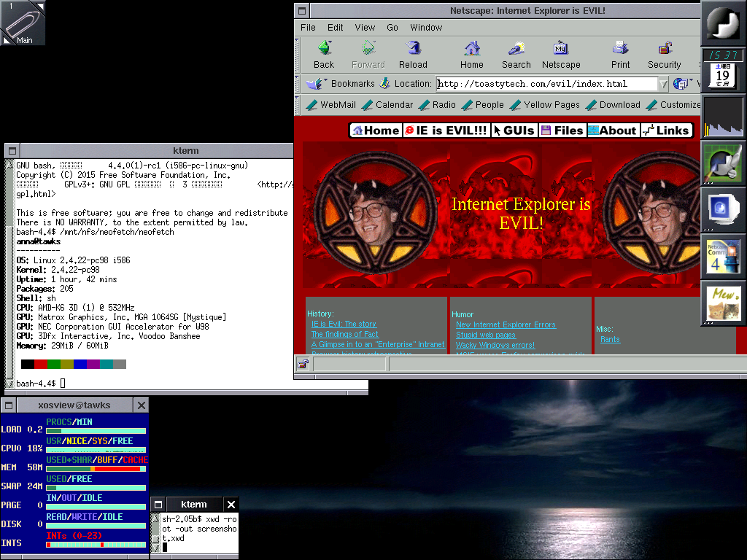
Task: Open the Files tab on the web page
Action: click(x=562, y=131)
